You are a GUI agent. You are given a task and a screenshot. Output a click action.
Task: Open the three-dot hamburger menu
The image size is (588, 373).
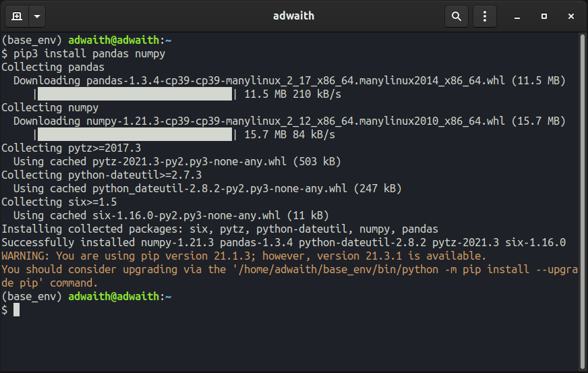[x=485, y=16]
